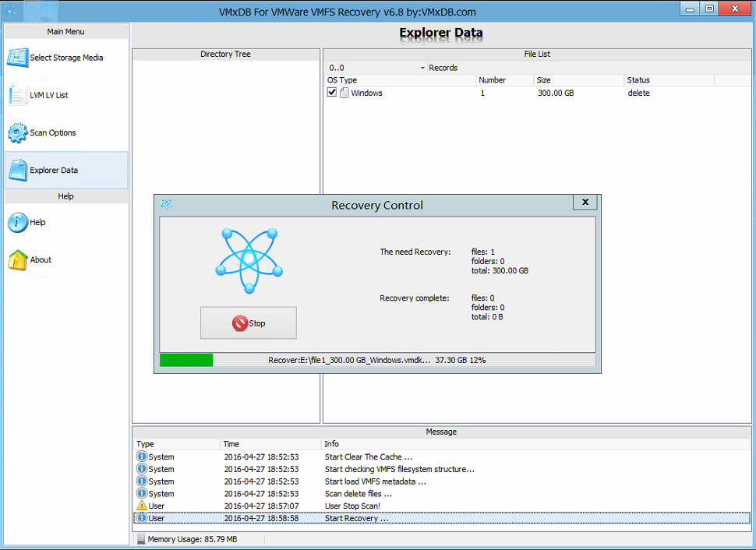Screen dimensions: 756x550
Task: Select Explorer Data in Main Menu
Action: (x=66, y=170)
